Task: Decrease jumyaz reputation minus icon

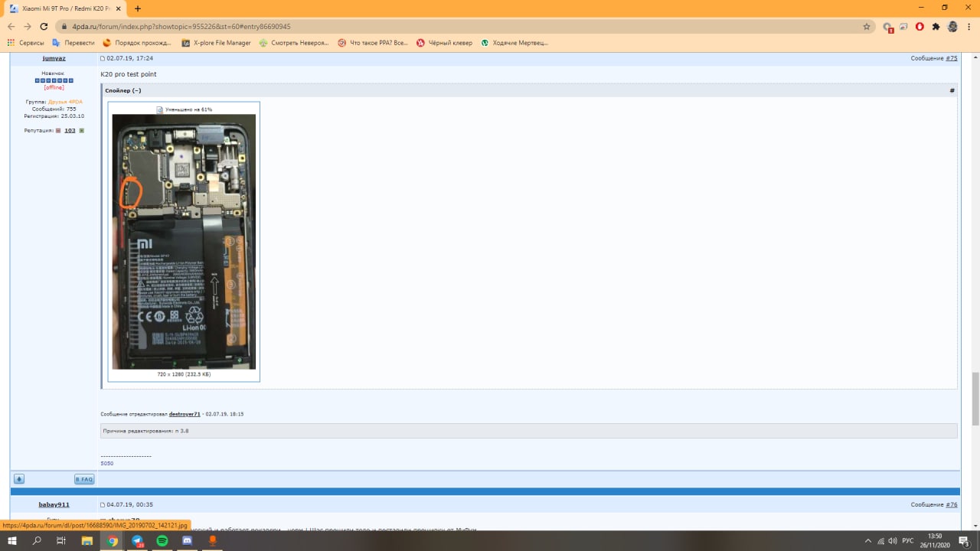Action: [x=58, y=131]
